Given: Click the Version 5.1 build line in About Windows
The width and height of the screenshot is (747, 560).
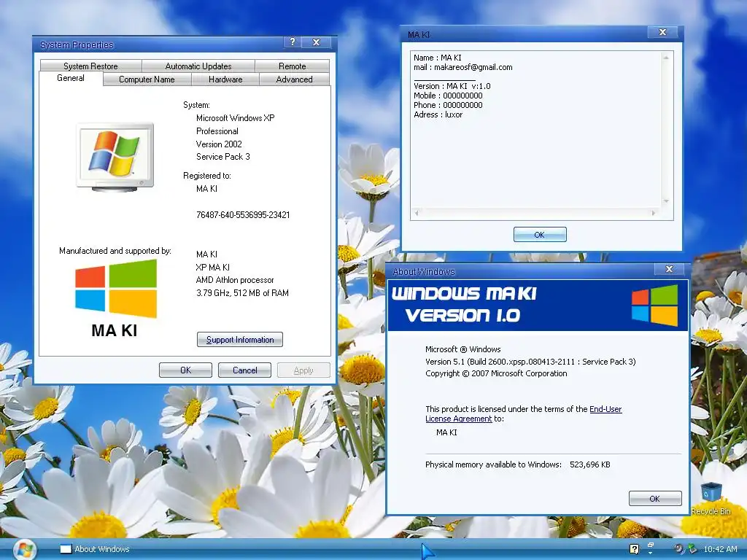Looking at the screenshot, I should pyautogui.click(x=530, y=362).
